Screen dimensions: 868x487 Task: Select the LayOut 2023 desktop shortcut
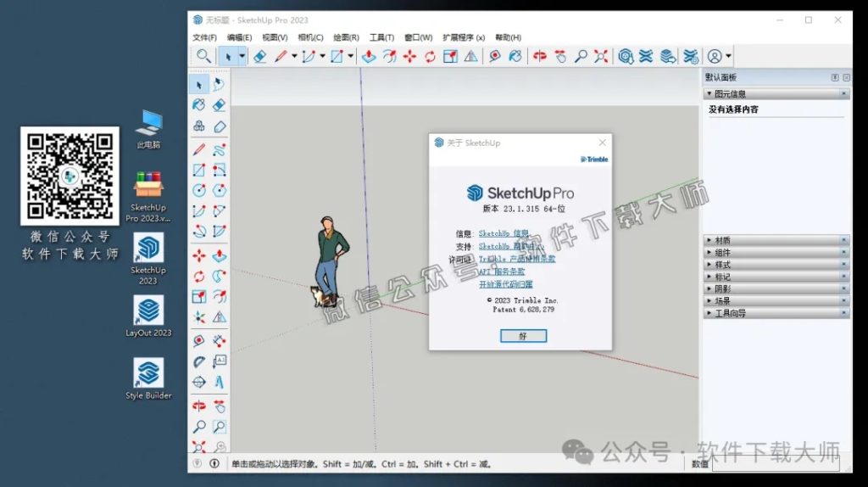click(x=148, y=316)
